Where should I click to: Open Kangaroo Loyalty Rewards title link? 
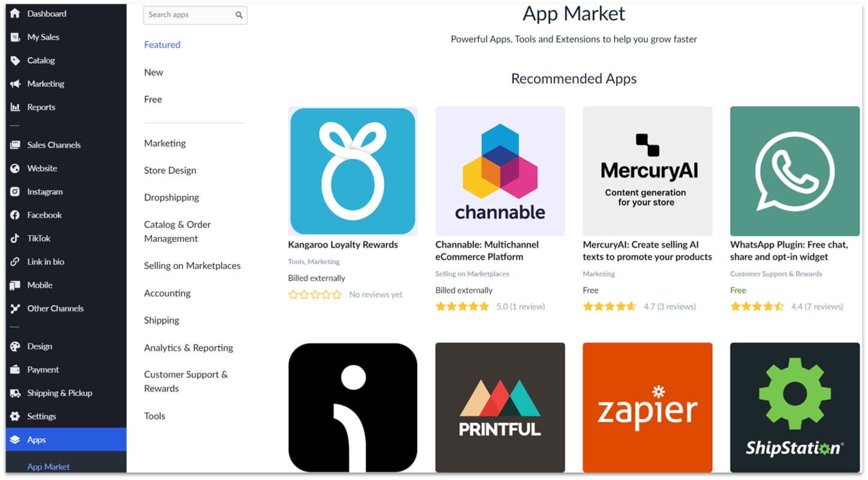click(x=343, y=245)
